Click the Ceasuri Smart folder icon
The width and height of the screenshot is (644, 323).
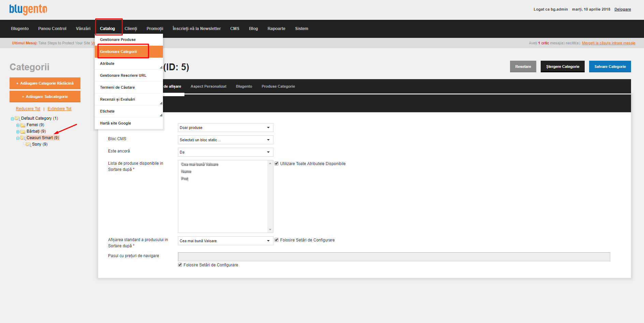[x=23, y=138]
